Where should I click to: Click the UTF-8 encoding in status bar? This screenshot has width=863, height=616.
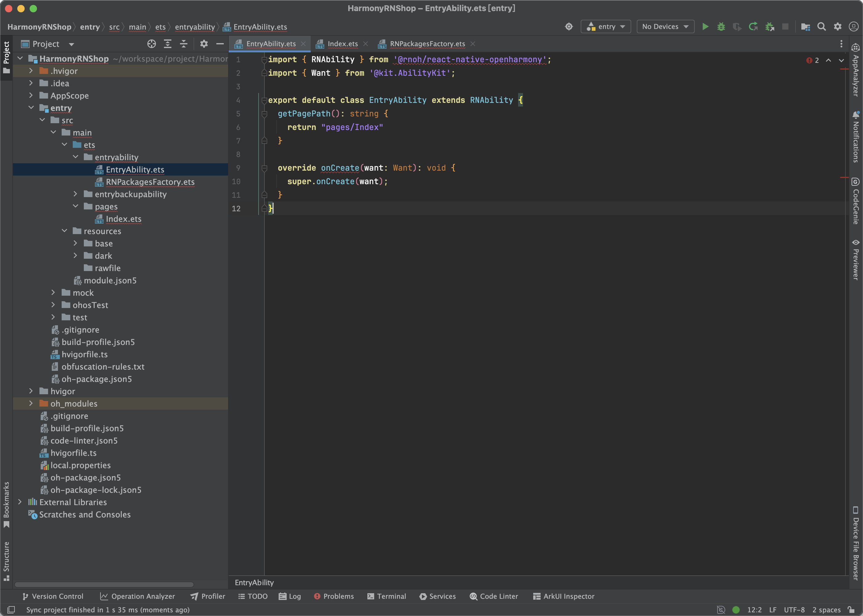794,610
